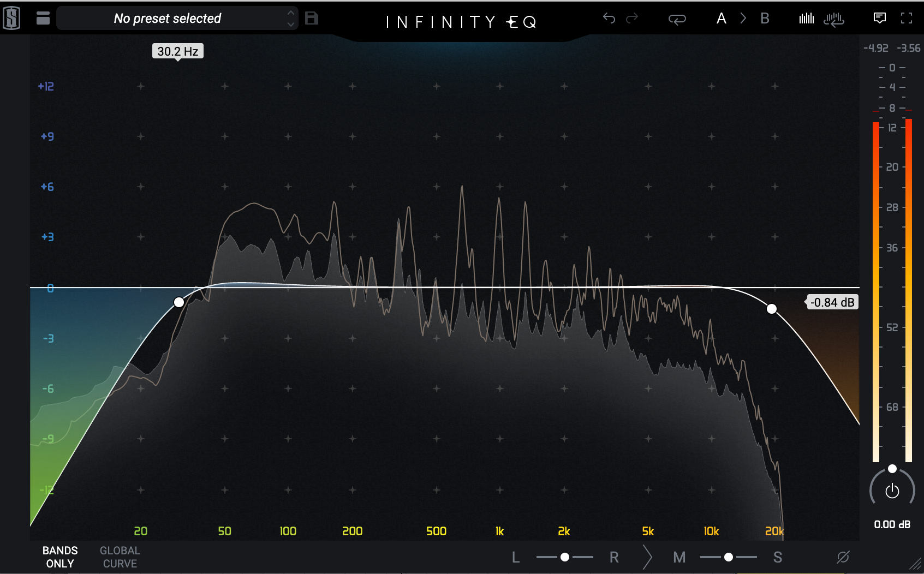This screenshot has width=924, height=574.
Task: Open the preset selector dropdown
Action: point(177,19)
